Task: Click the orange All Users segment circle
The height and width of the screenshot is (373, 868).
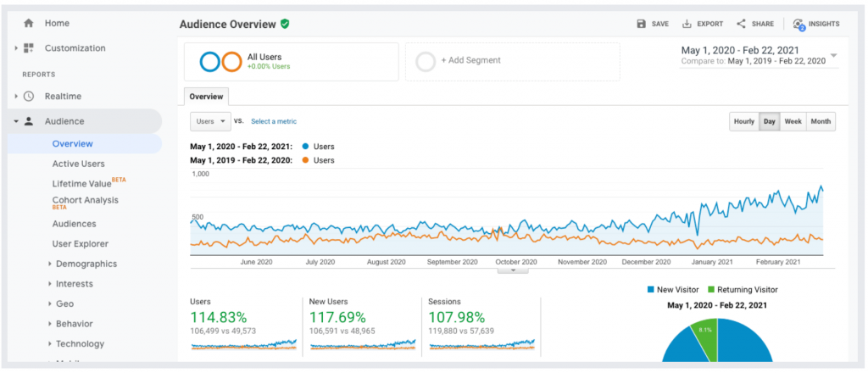Action: (231, 62)
